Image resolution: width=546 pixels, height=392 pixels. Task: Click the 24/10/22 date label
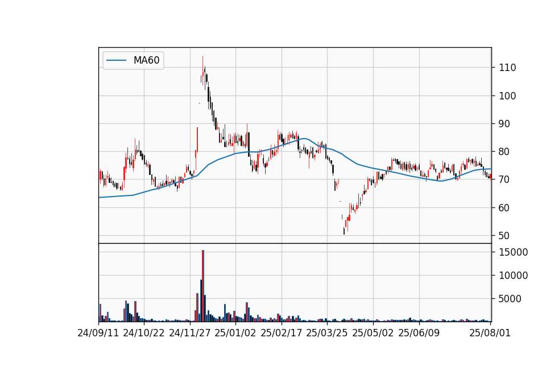pos(144,333)
